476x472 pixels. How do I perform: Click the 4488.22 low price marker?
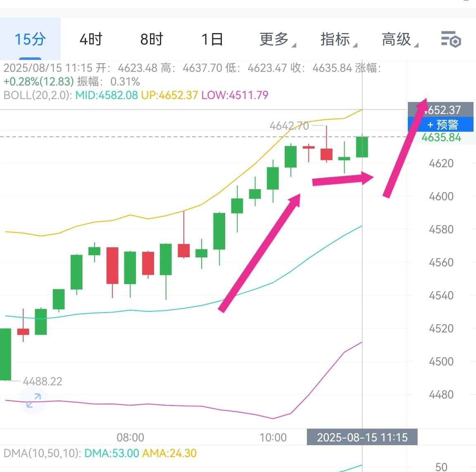click(43, 381)
